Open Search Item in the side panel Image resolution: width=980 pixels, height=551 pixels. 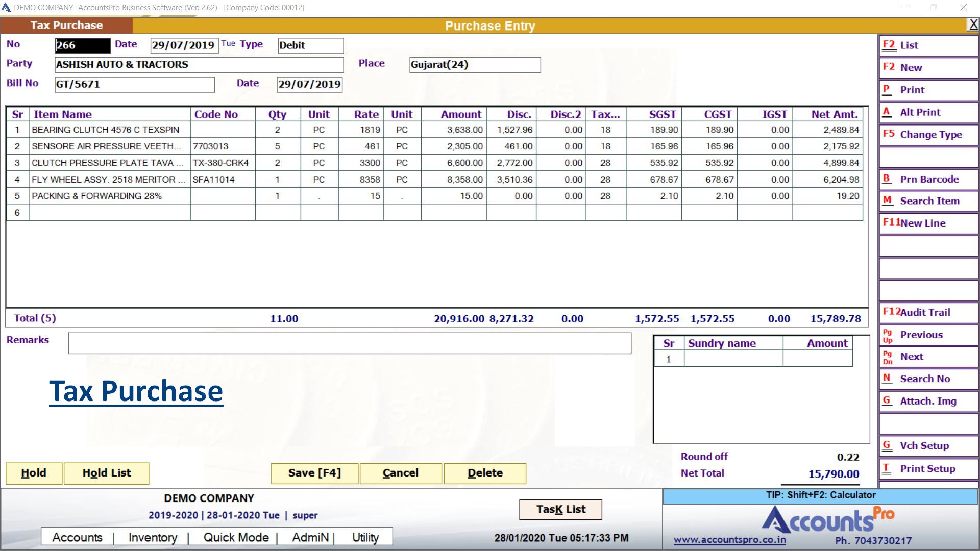[x=928, y=202]
